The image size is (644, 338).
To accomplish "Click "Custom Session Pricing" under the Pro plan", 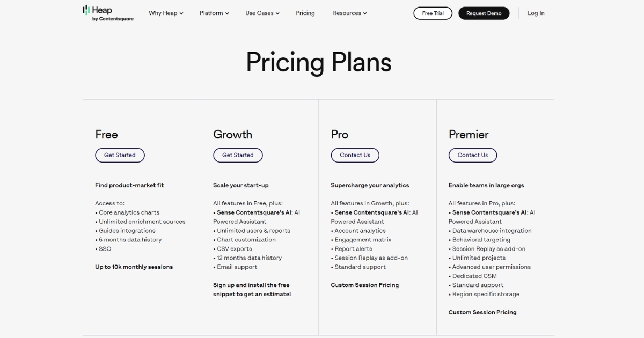I will [x=365, y=285].
